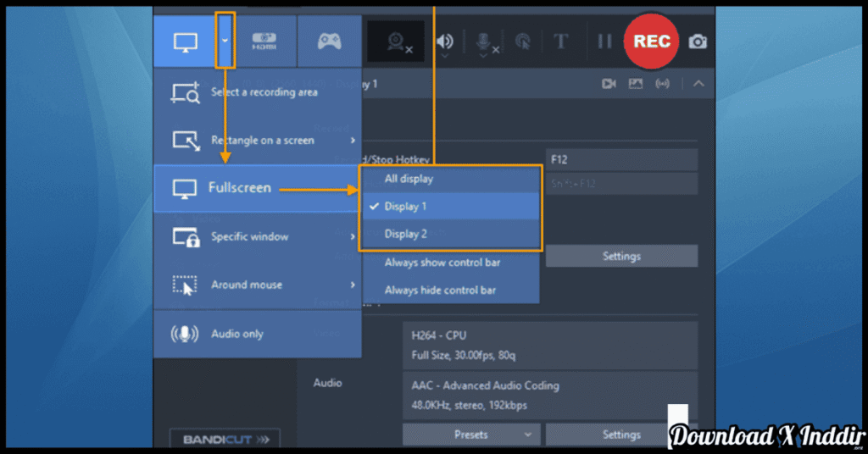Select the screen recording mode monitor icon
This screenshot has height=454, width=868.
pos(185,42)
